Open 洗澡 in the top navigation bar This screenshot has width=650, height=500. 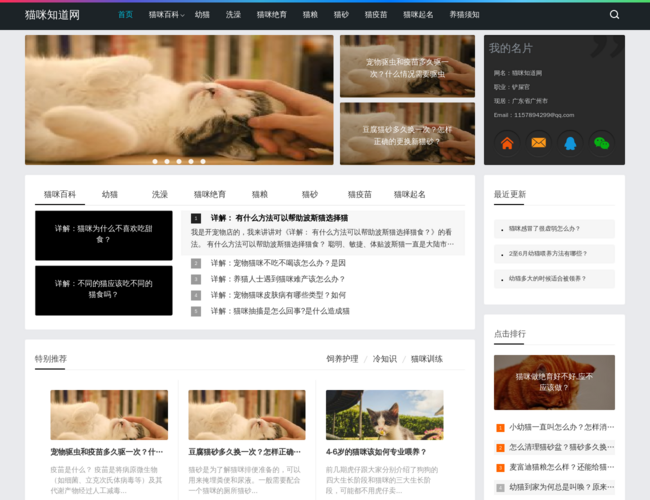[233, 15]
